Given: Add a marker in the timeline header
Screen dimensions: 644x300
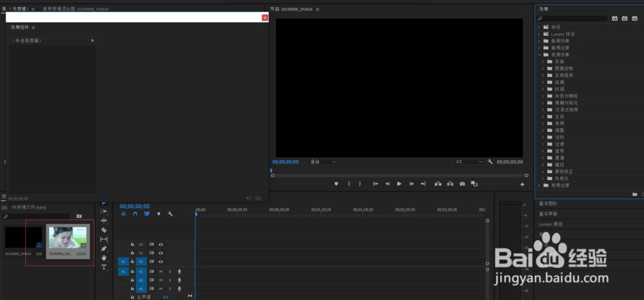Looking at the screenshot, I should pyautogui.click(x=158, y=214).
